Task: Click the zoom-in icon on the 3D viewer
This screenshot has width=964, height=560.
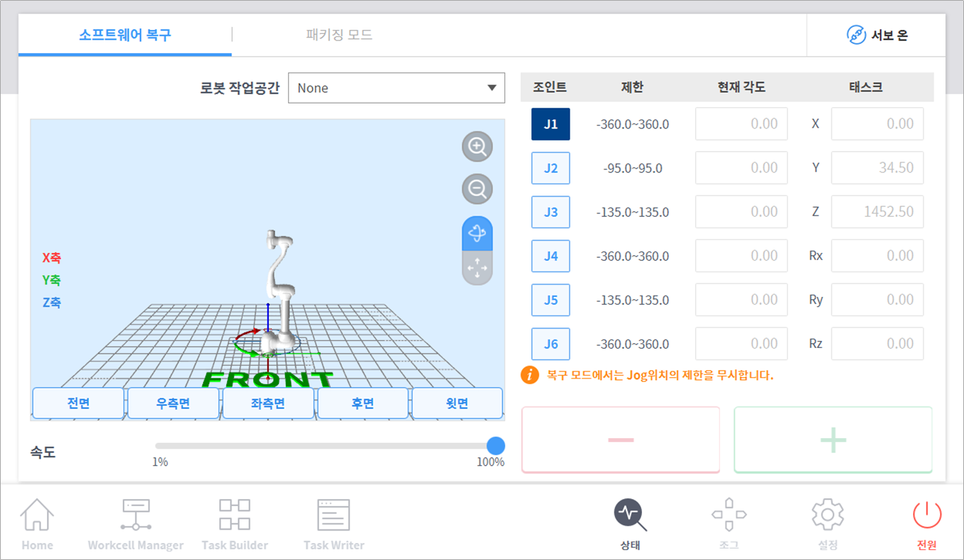Action: pos(477,147)
